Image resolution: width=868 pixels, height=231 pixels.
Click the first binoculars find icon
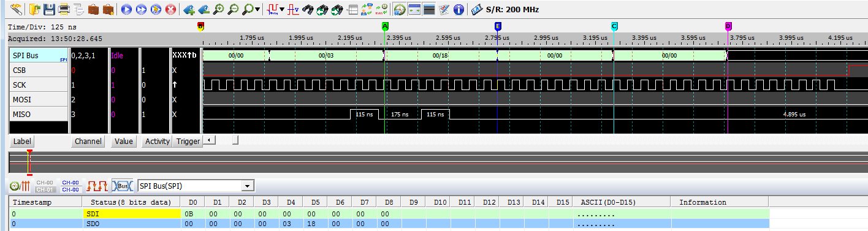click(308, 9)
